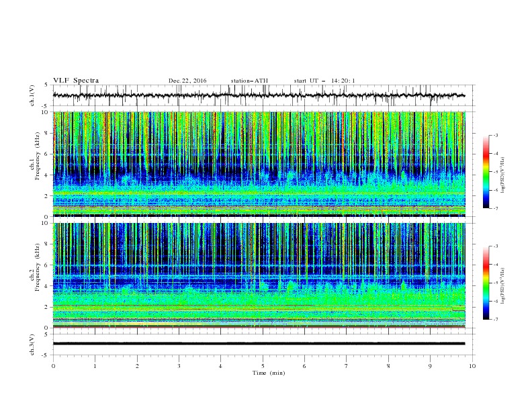Click the ch.3 flat waveform trace

pos(259,344)
